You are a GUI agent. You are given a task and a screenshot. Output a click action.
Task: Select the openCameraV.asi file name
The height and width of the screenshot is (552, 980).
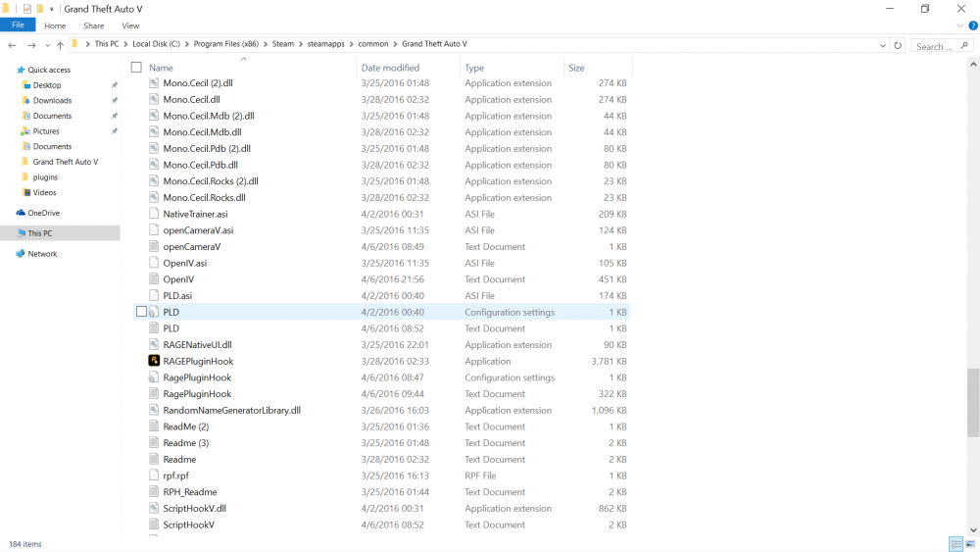pyautogui.click(x=198, y=230)
